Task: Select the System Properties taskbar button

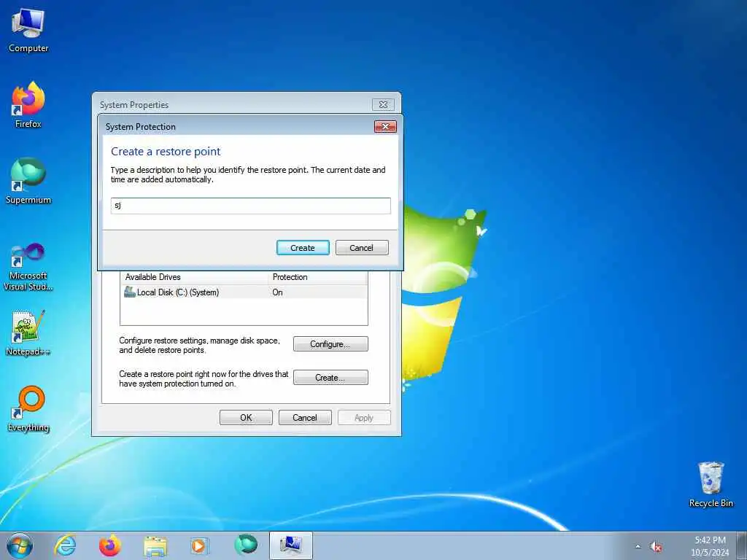Action: pyautogui.click(x=290, y=545)
